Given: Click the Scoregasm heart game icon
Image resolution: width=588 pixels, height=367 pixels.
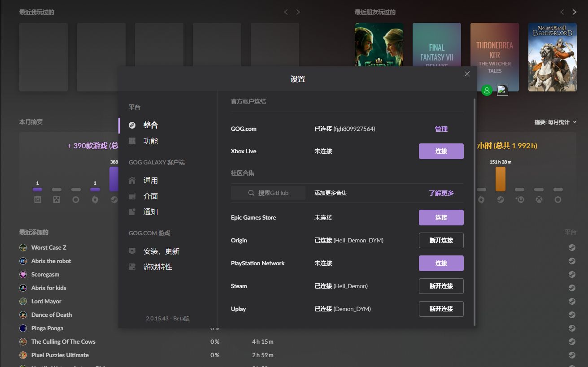Looking at the screenshot, I should 23,274.
